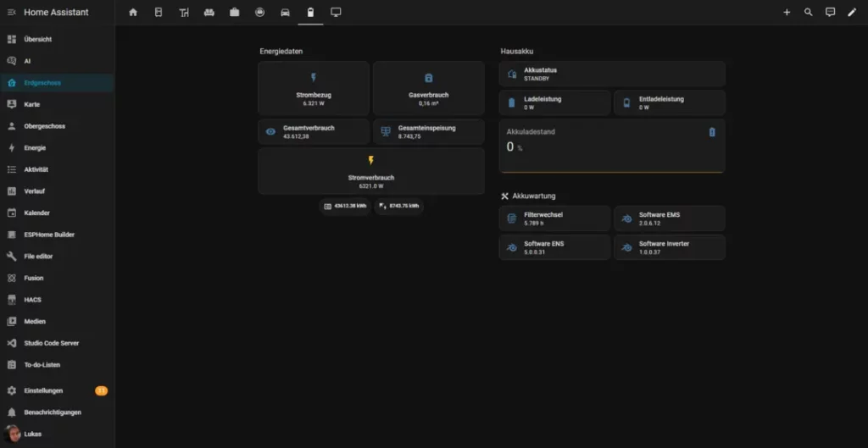
Task: Switch to the monitor icon tab
Action: click(x=336, y=12)
